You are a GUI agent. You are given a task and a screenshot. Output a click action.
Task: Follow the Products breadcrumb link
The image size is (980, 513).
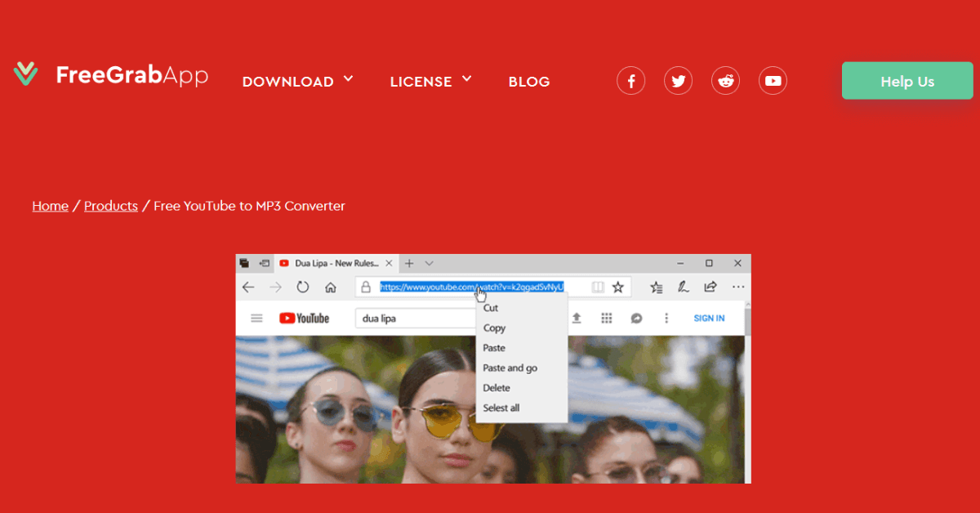point(111,206)
